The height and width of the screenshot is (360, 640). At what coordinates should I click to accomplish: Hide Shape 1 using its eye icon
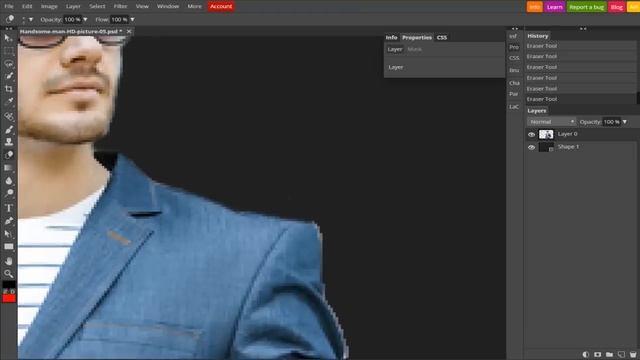[531, 147]
